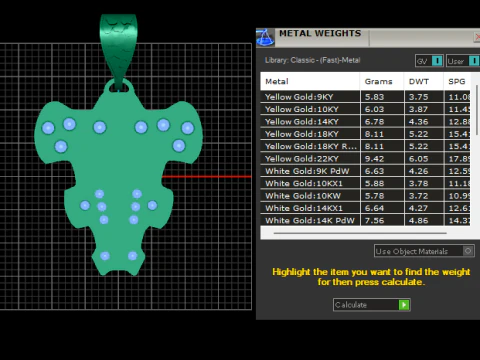Click the Metal Weights scale icon
The width and height of the screenshot is (480, 360).
[265, 37]
